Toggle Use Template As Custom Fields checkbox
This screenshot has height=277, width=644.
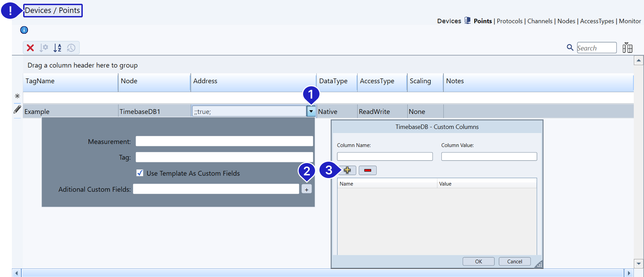pyautogui.click(x=140, y=173)
